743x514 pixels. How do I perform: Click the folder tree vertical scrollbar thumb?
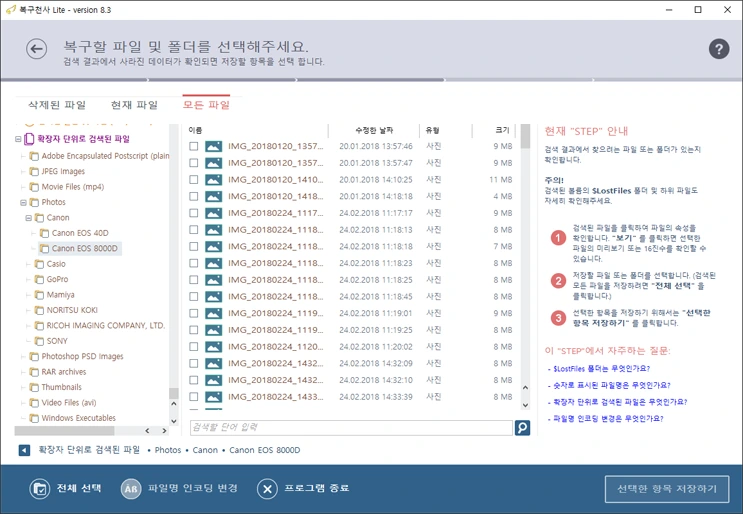(x=174, y=393)
